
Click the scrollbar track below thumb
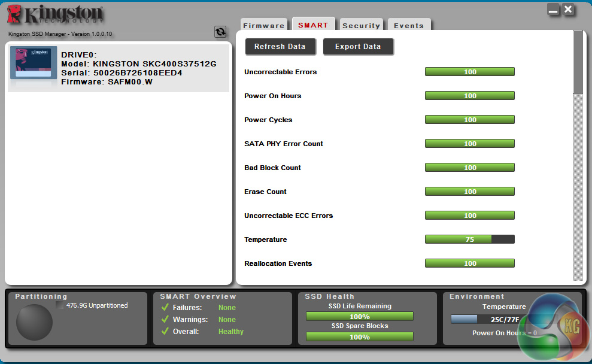[x=578, y=187]
